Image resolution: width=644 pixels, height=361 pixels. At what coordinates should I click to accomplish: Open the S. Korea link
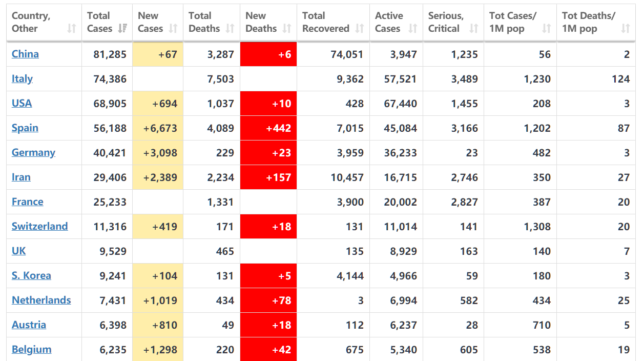[31, 275]
